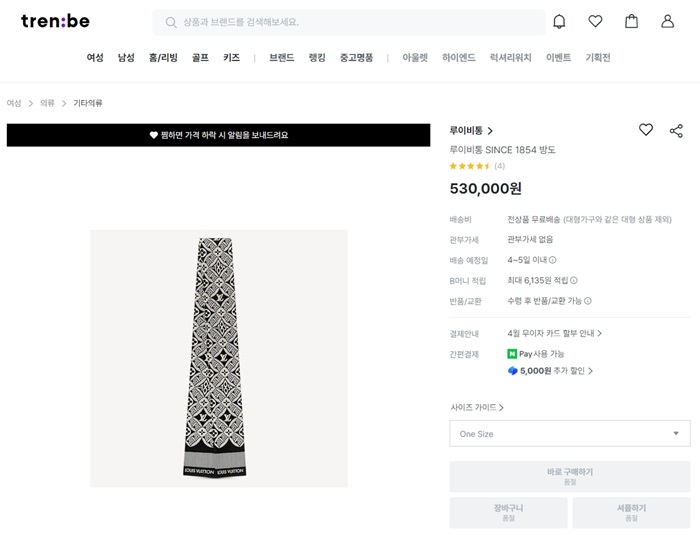Click the 바로 구매하기 button
This screenshot has width=700, height=556.
point(569,476)
